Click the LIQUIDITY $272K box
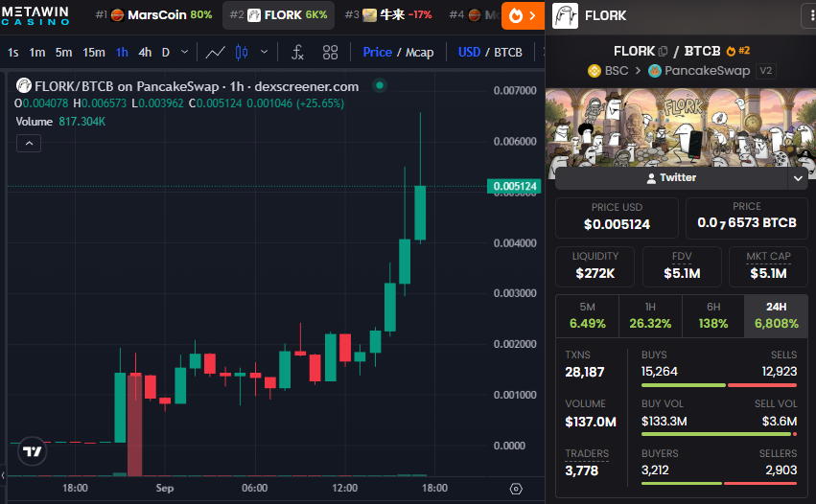This screenshot has height=504, width=816. pos(595,266)
